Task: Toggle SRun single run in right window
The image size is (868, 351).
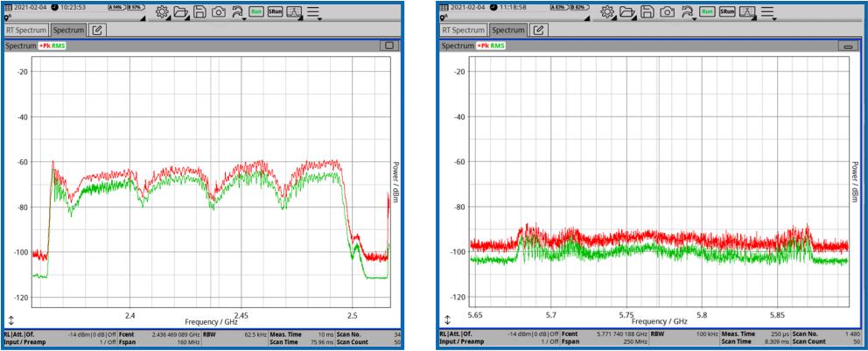Action: click(x=726, y=12)
